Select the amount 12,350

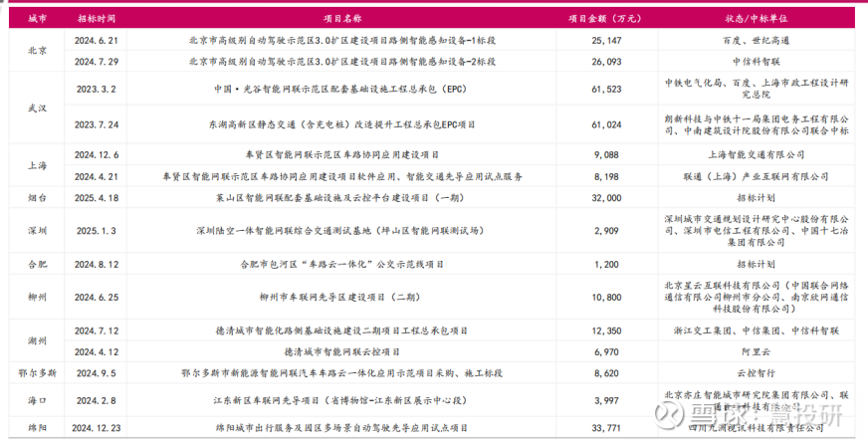[x=606, y=331]
